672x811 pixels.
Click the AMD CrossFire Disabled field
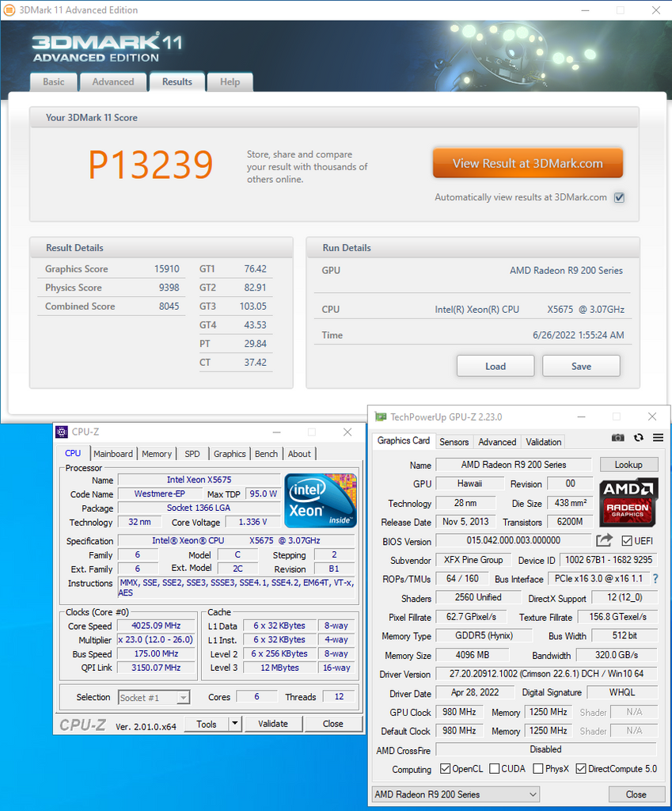(546, 749)
